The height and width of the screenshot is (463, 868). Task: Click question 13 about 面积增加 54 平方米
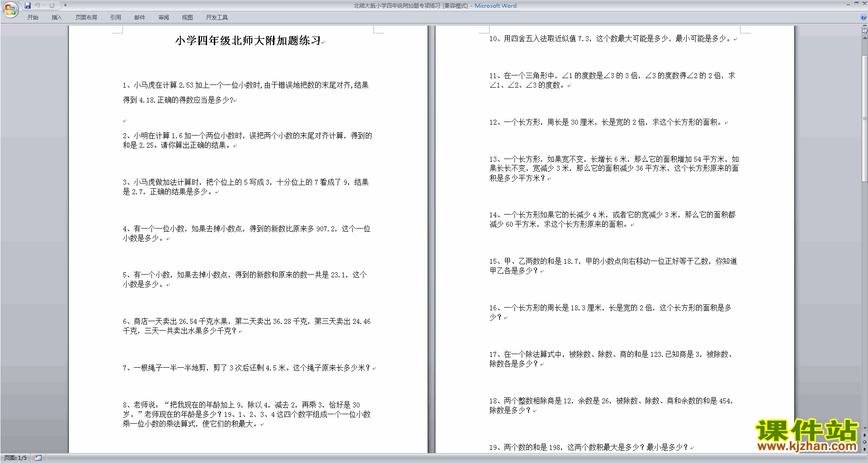[x=614, y=168]
